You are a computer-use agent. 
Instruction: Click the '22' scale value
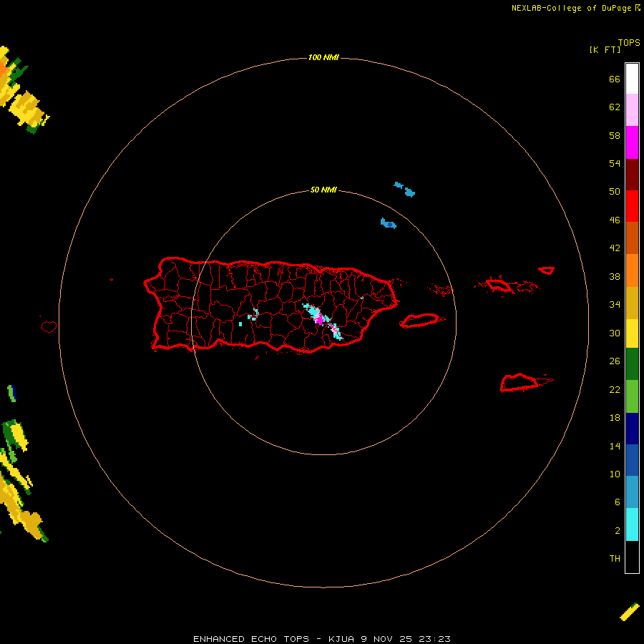(615, 389)
